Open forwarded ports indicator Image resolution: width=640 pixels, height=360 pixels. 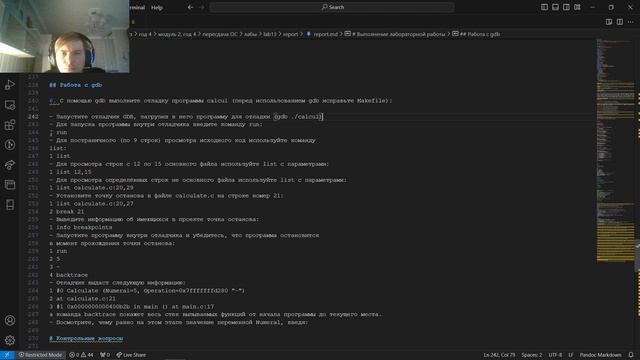click(x=105, y=355)
